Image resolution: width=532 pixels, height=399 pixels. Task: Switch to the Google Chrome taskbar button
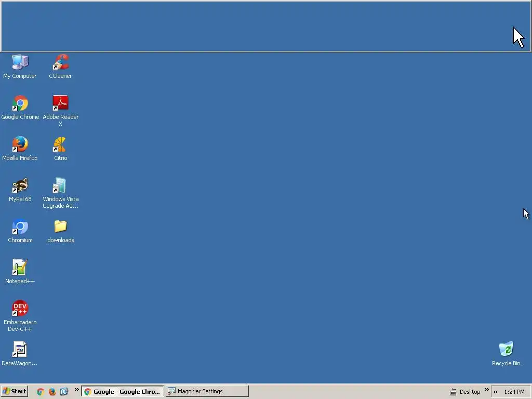click(123, 391)
